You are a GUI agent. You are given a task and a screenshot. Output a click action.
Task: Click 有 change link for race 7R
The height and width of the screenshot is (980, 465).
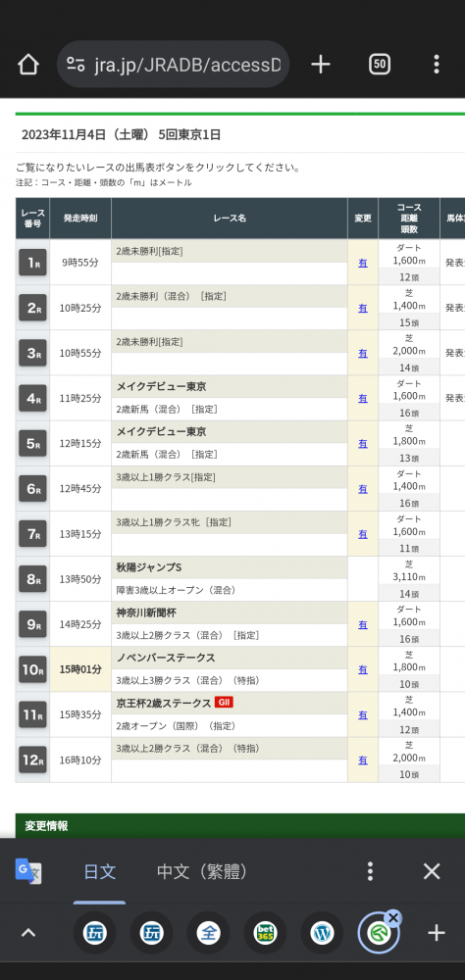363,534
